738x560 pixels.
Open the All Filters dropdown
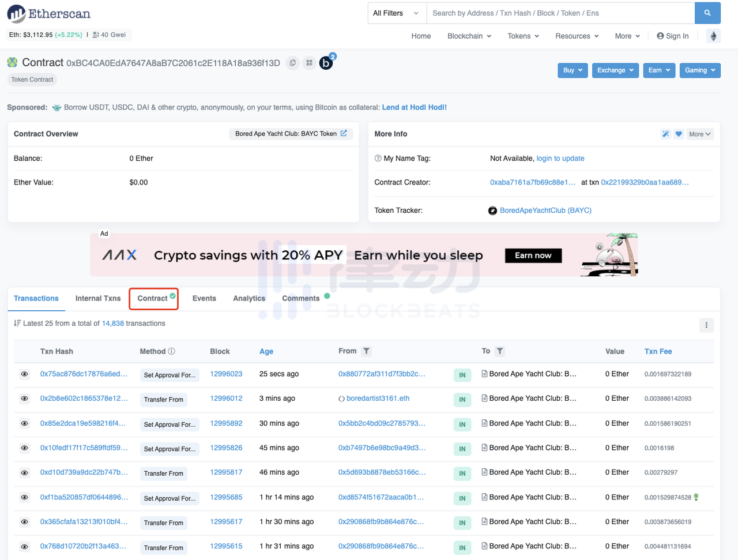[x=396, y=13]
